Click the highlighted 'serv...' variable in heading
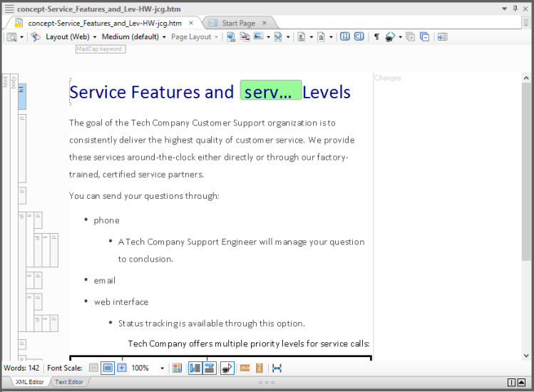Screen dimensions: 534x392 click(270, 91)
